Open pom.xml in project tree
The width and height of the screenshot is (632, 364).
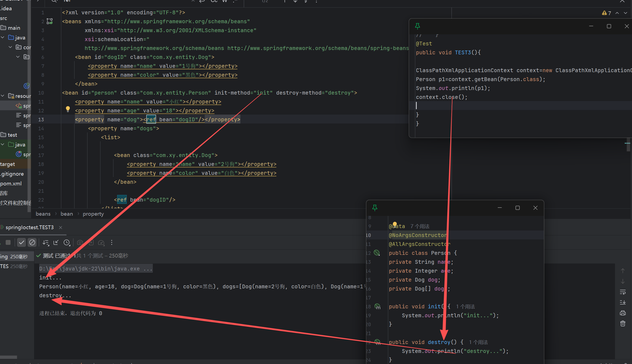tap(11, 183)
